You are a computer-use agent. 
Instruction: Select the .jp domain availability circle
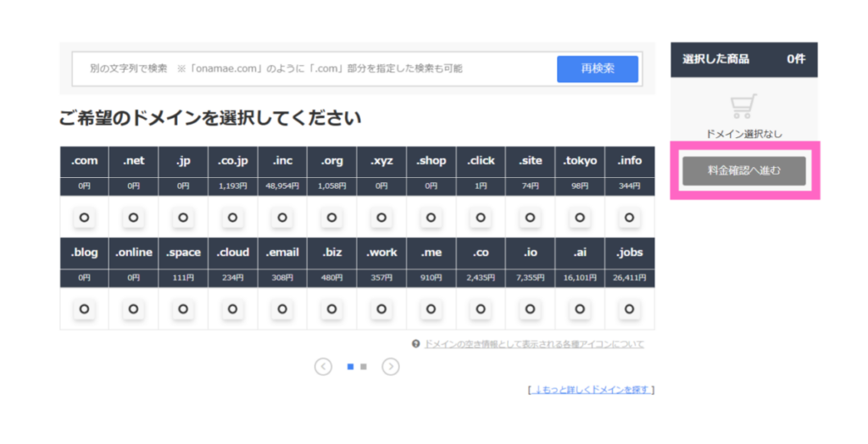(183, 218)
